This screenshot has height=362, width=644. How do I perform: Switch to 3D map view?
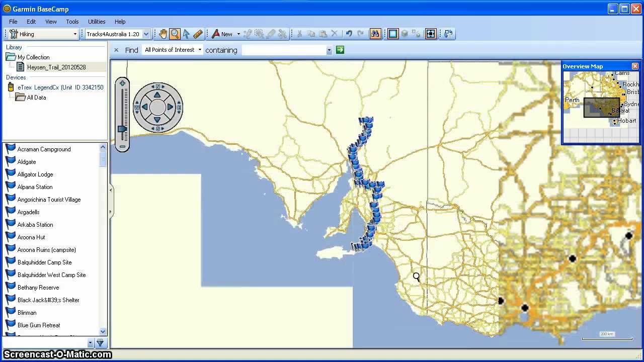point(405,34)
